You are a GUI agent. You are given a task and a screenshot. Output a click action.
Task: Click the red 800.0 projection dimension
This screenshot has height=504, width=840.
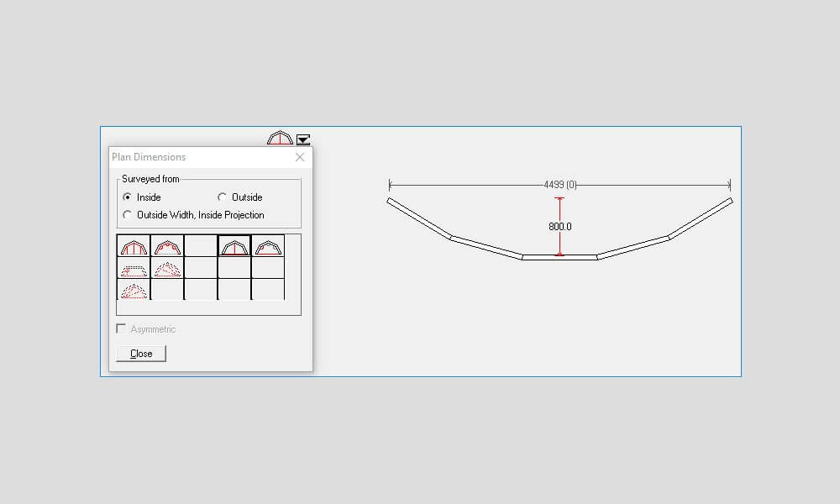point(559,225)
